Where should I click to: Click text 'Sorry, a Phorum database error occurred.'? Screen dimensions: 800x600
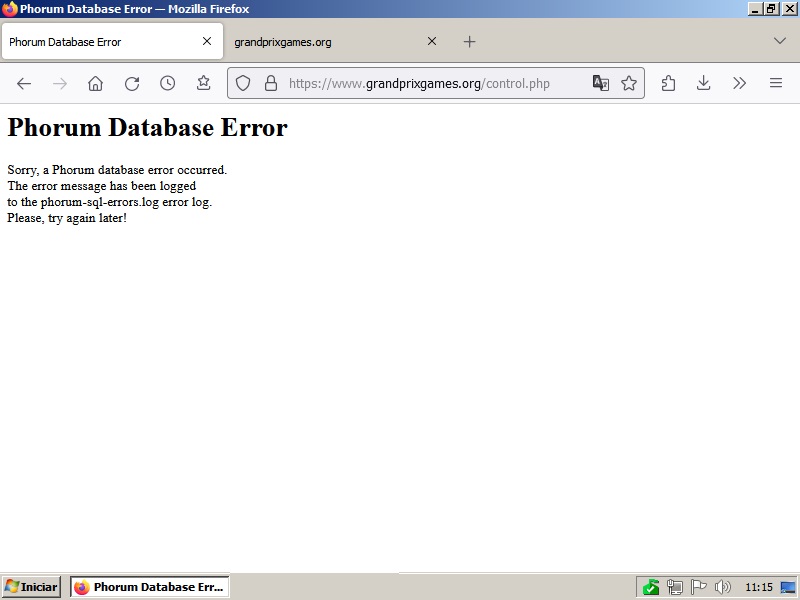(x=117, y=170)
